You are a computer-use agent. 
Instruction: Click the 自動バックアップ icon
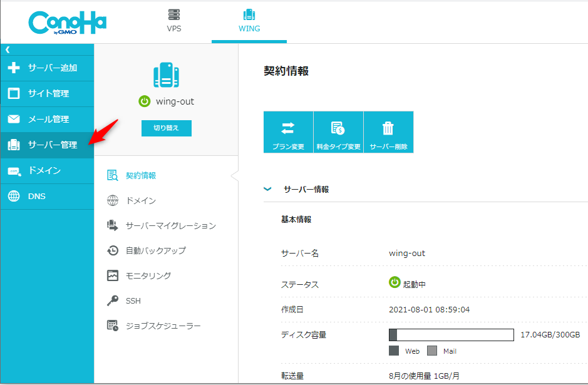[x=113, y=250]
